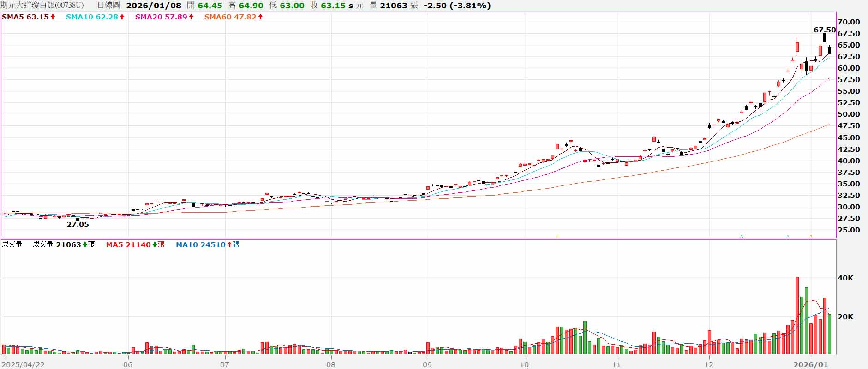Click the date 2026/01/08 in the header

(x=154, y=6)
